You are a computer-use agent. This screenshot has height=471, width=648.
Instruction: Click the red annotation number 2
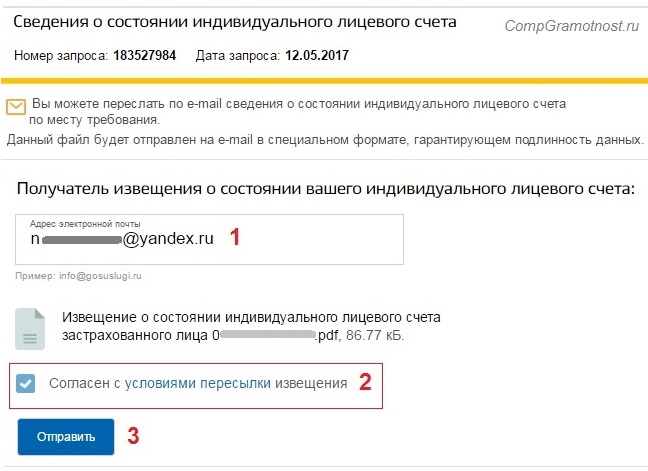[x=365, y=382]
